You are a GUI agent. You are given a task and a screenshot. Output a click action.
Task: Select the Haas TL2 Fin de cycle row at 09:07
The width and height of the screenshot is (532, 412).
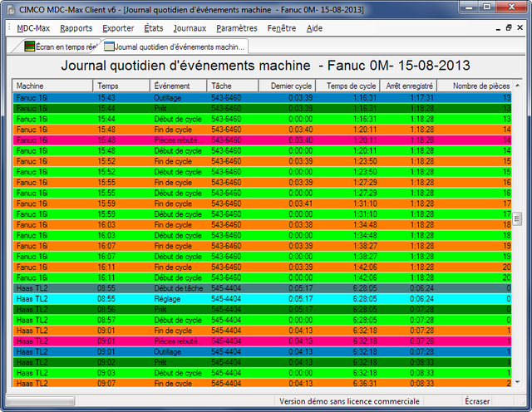(263, 383)
